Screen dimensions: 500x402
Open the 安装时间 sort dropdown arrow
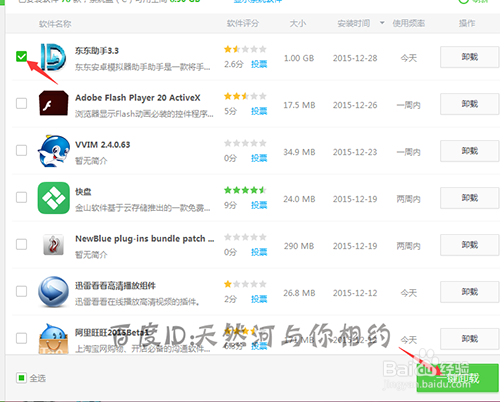click(382, 23)
